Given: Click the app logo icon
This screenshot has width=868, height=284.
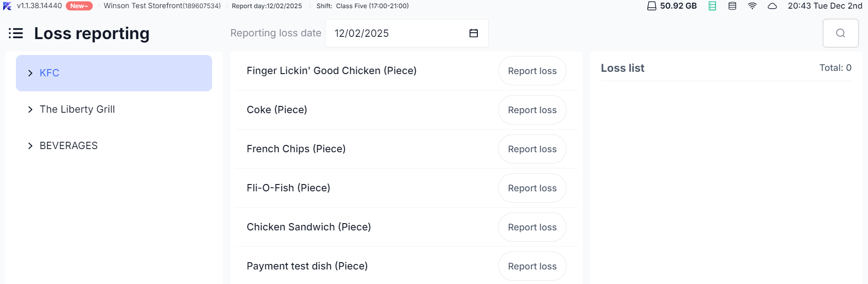Looking at the screenshot, I should 7,6.
